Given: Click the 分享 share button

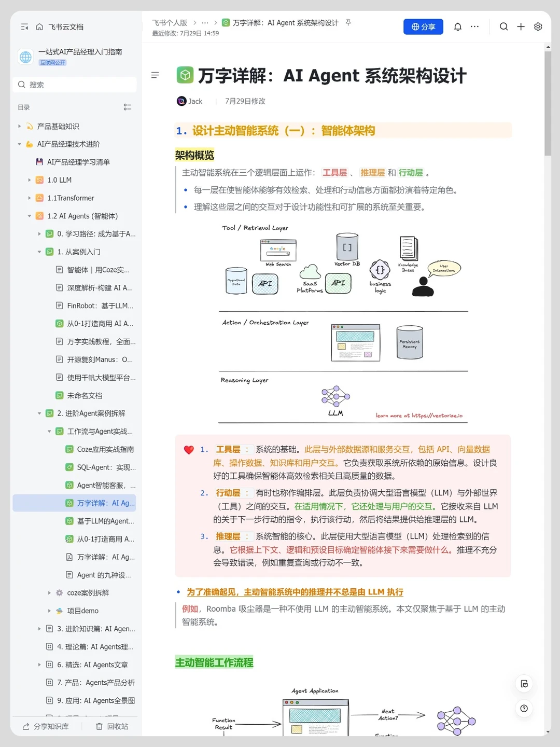Looking at the screenshot, I should pos(423,26).
